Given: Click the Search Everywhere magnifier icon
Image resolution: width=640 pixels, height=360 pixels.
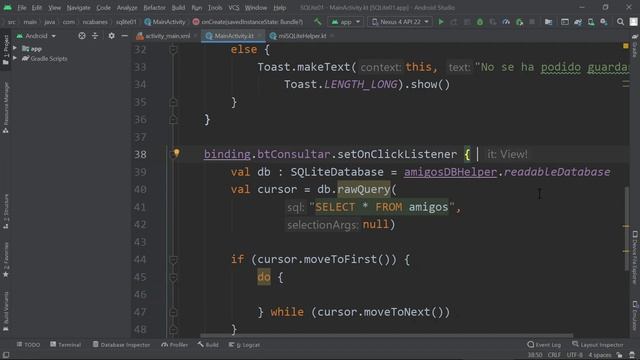Looking at the screenshot, I should pos(620,22).
